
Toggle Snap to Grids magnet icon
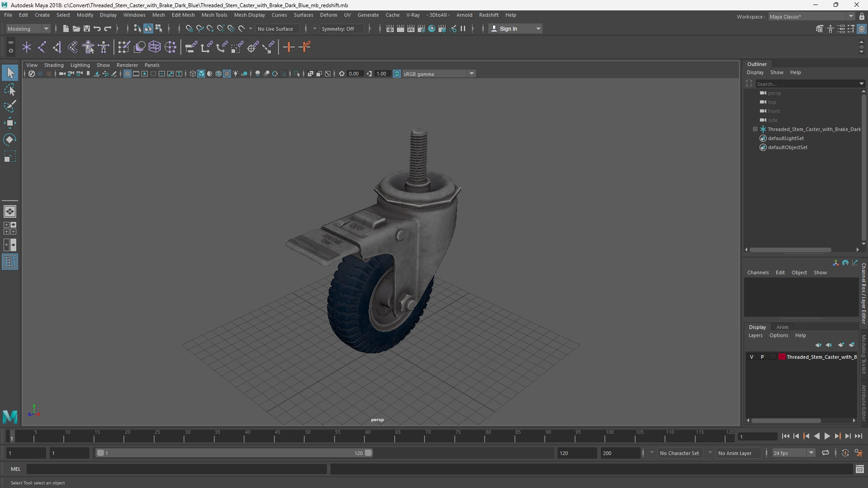coord(189,28)
